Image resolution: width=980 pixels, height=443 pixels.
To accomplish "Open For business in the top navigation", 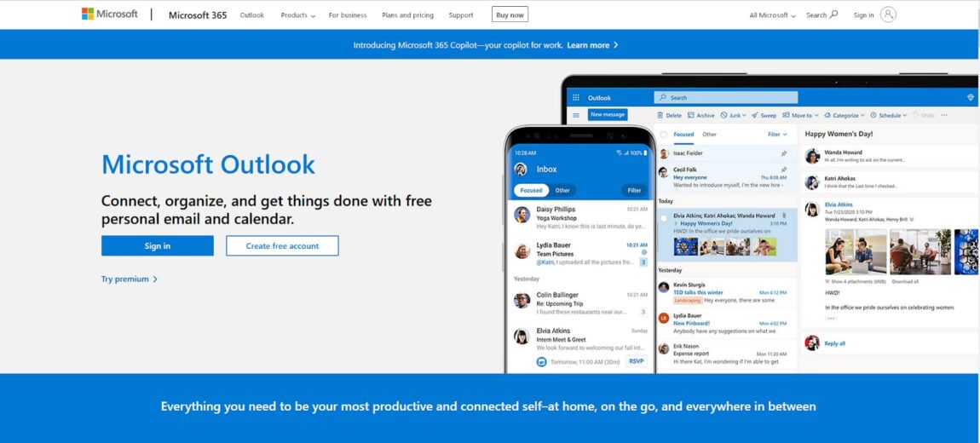I will coord(348,15).
